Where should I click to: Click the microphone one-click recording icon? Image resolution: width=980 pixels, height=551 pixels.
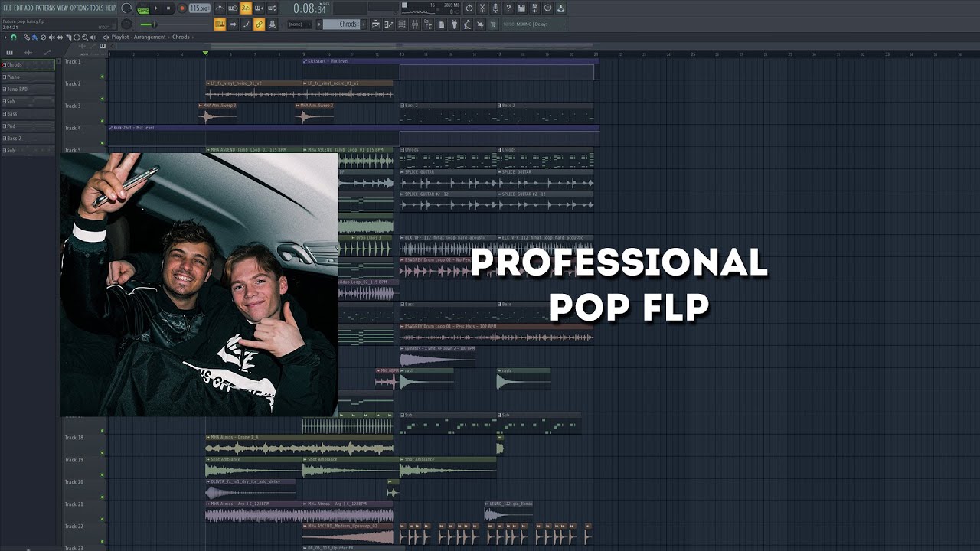495,8
